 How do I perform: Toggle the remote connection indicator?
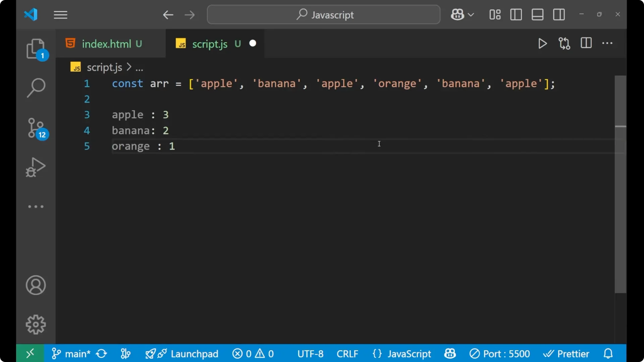pos(30,353)
